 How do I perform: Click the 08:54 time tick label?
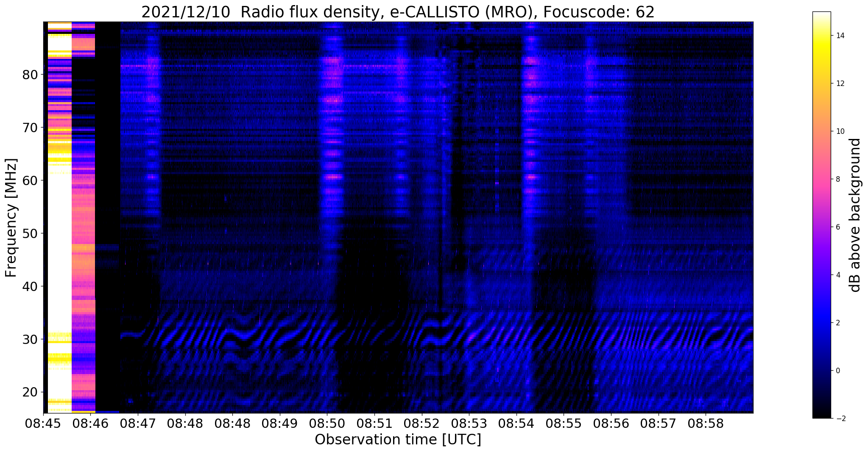tap(516, 423)
